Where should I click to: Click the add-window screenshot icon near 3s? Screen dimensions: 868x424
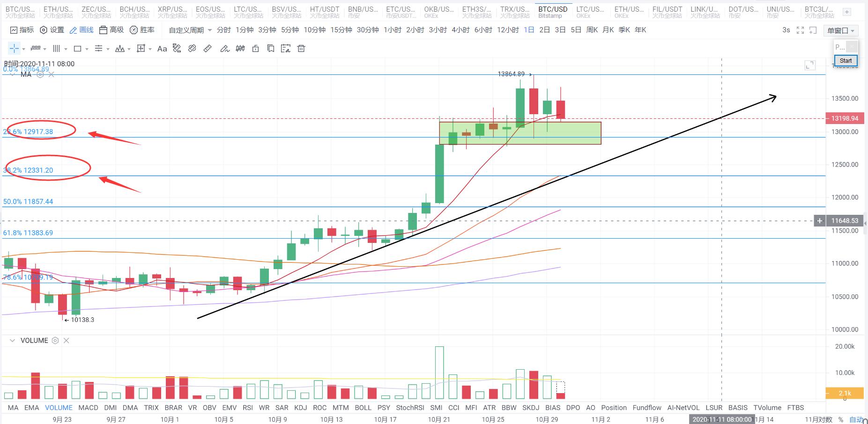[x=813, y=30]
